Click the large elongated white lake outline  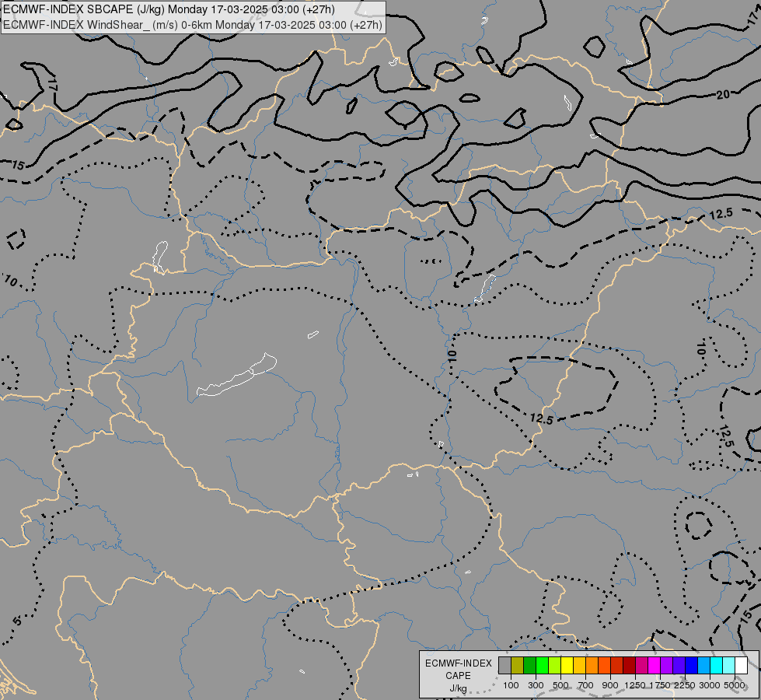coord(237,376)
